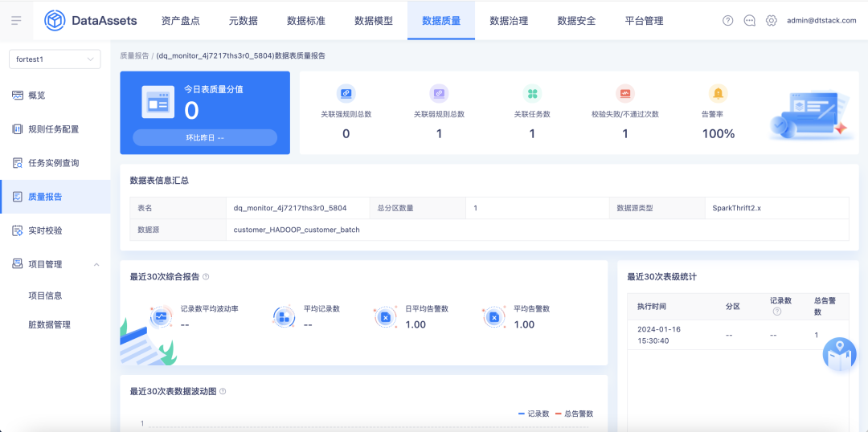Open 脏数据管理 under project management
The width and height of the screenshot is (868, 432).
[49, 325]
